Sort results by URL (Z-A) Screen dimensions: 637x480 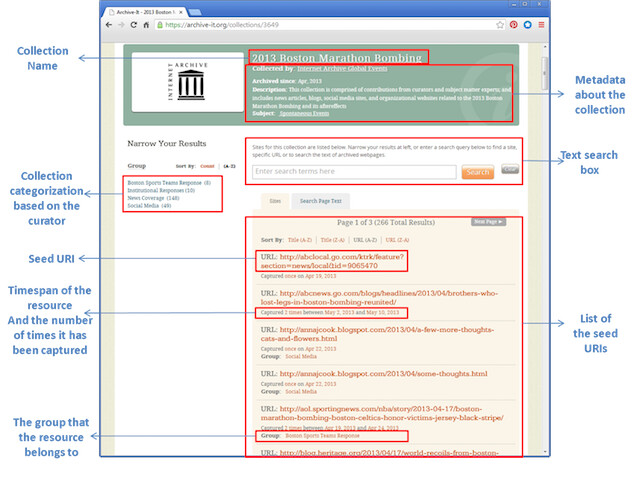pos(397,240)
